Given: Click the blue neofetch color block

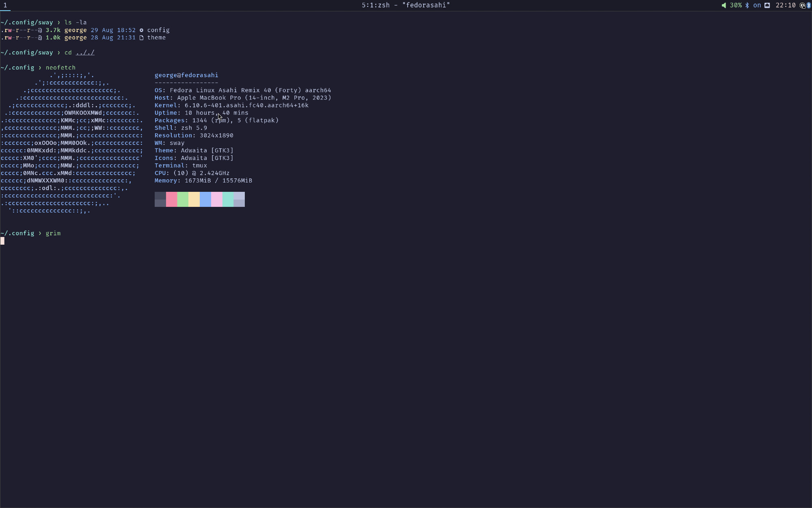Looking at the screenshot, I should [x=205, y=199].
